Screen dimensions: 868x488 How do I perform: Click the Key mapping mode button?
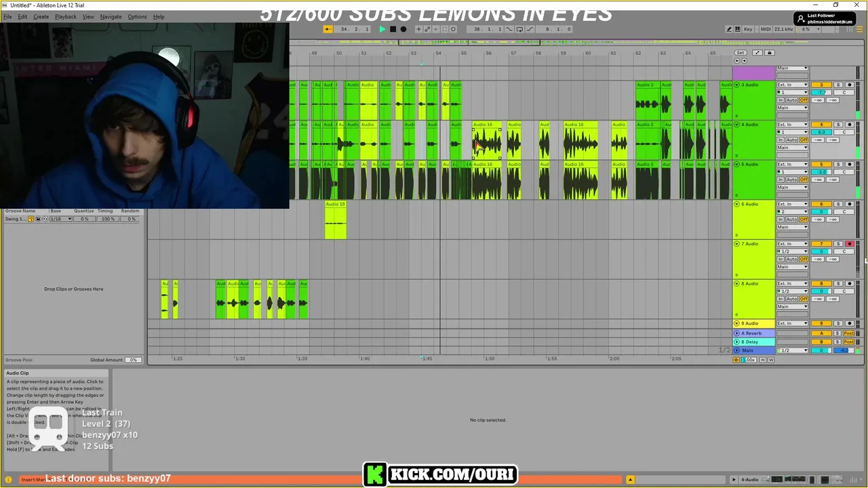coord(748,29)
